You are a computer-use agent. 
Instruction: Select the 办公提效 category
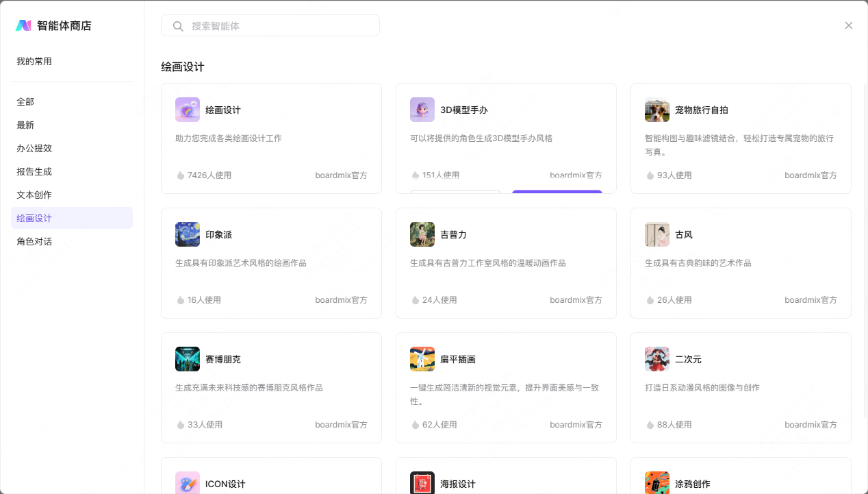[x=72, y=148]
